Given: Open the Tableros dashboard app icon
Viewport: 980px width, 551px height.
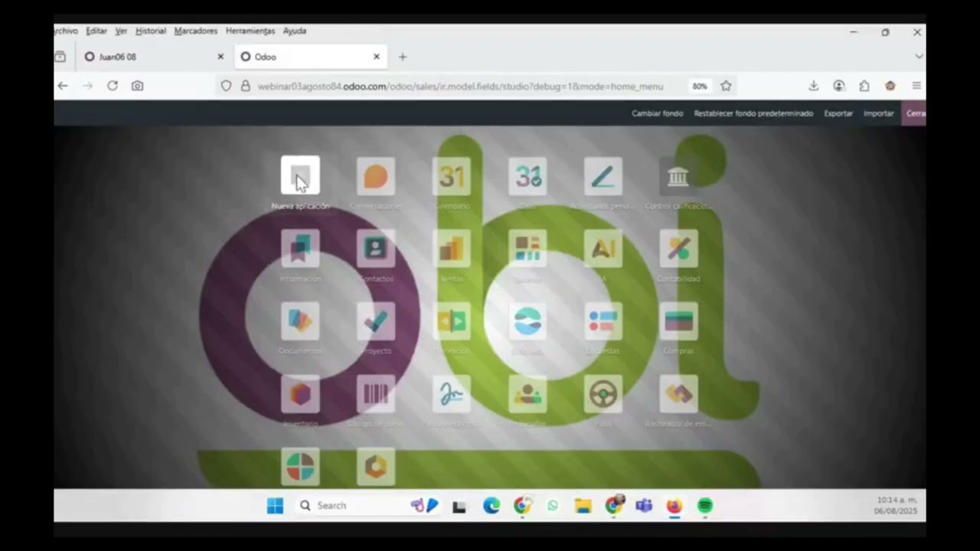Looking at the screenshot, I should coord(528,249).
